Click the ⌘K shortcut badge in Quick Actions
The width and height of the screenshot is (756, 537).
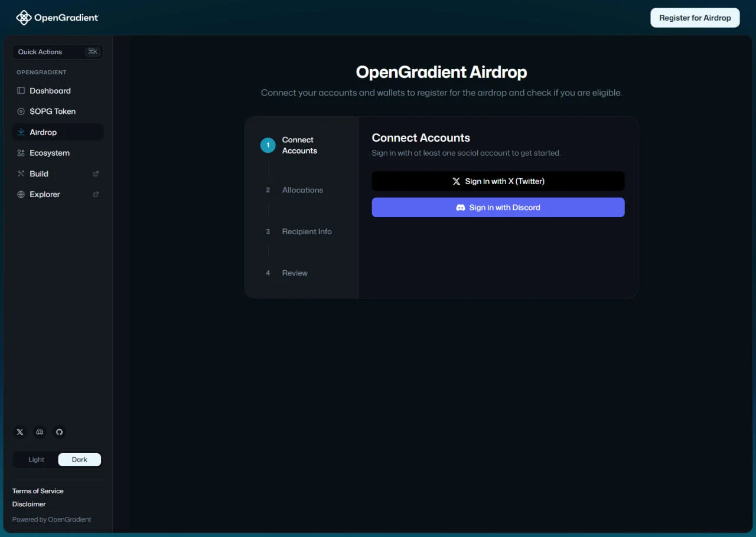pos(93,52)
